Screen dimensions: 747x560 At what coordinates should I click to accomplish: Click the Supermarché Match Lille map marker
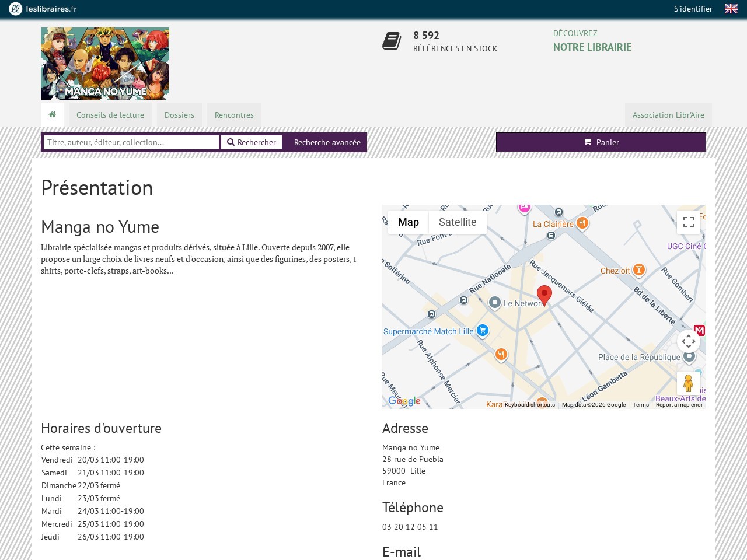pos(482,331)
